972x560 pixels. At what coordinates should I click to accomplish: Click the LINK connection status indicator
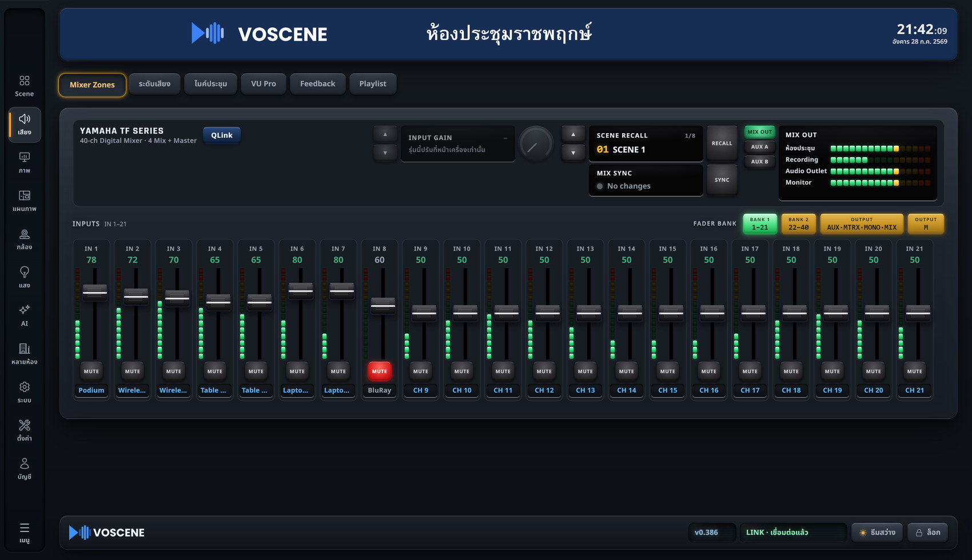(x=793, y=533)
